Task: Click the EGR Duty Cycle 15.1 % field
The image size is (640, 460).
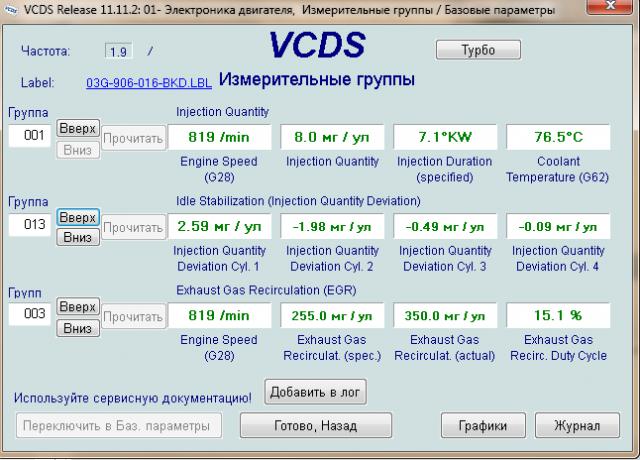Action: coord(557,315)
